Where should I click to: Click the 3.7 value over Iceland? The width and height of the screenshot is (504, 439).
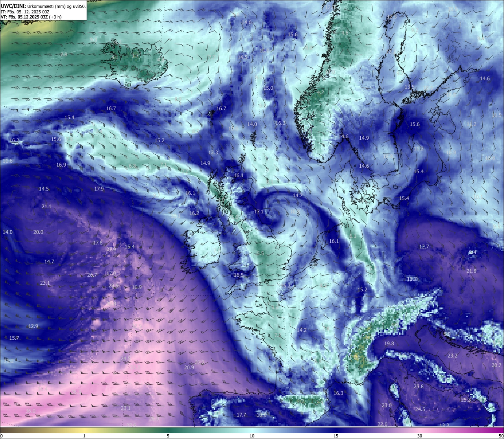coord(135,56)
